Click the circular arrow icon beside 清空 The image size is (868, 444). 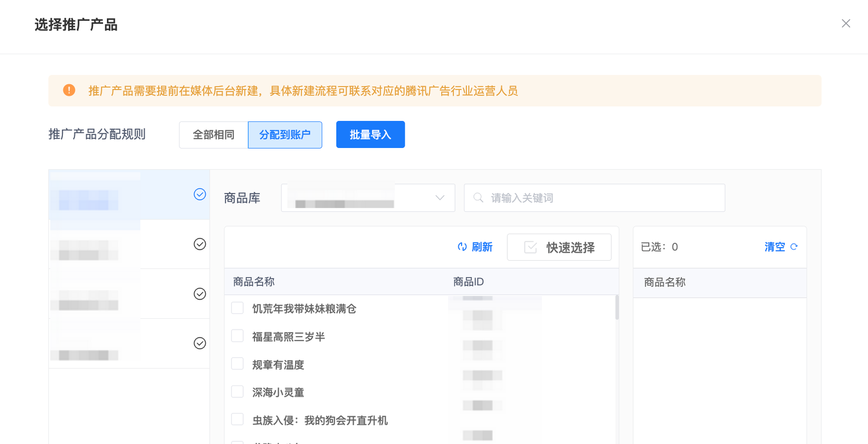click(794, 247)
